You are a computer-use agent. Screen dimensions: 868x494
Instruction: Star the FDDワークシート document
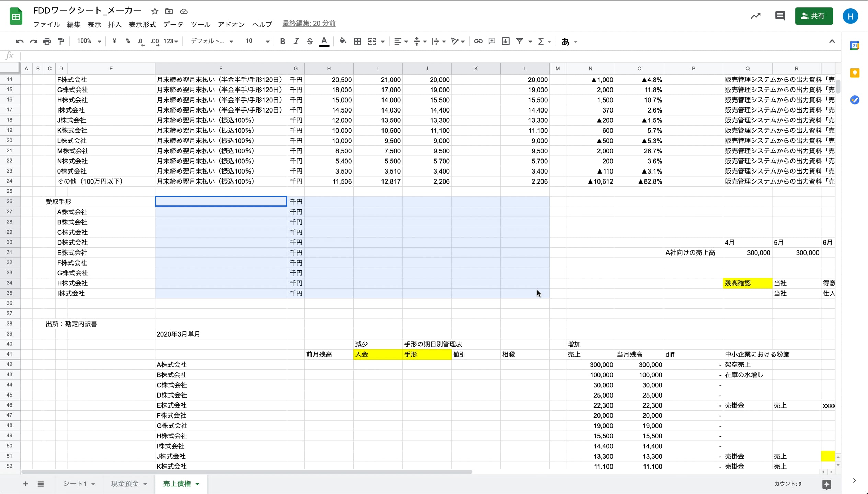click(155, 11)
